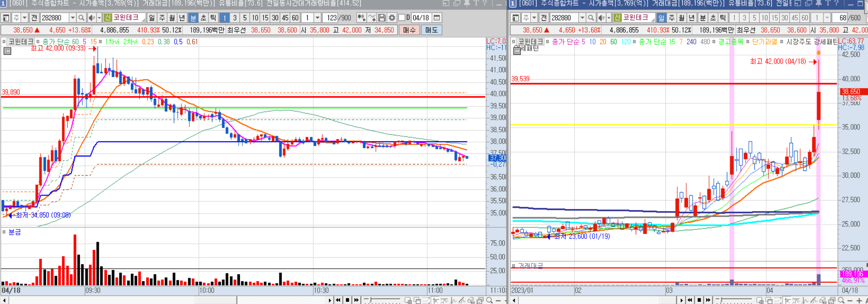Click the candle compare icon in left toolbar

(x=361, y=18)
